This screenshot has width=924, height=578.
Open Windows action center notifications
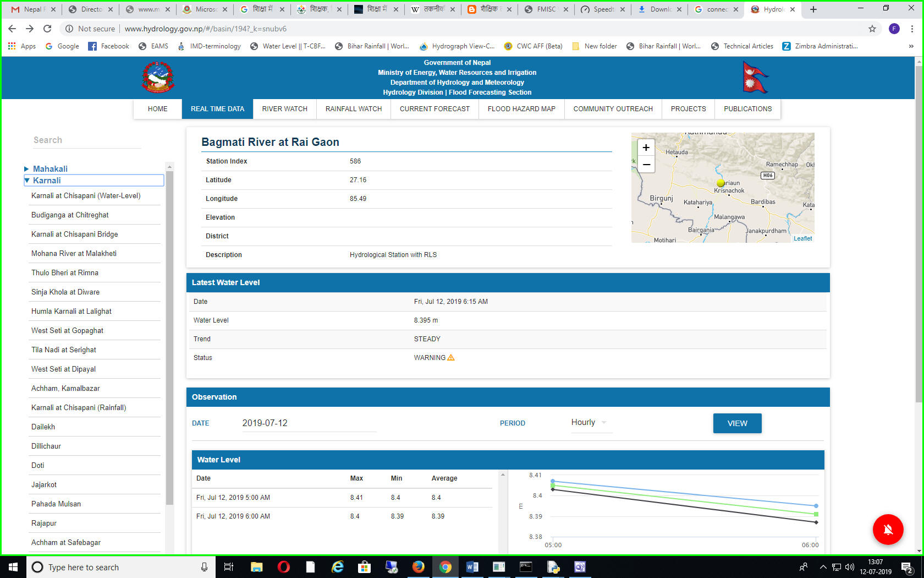click(907, 567)
